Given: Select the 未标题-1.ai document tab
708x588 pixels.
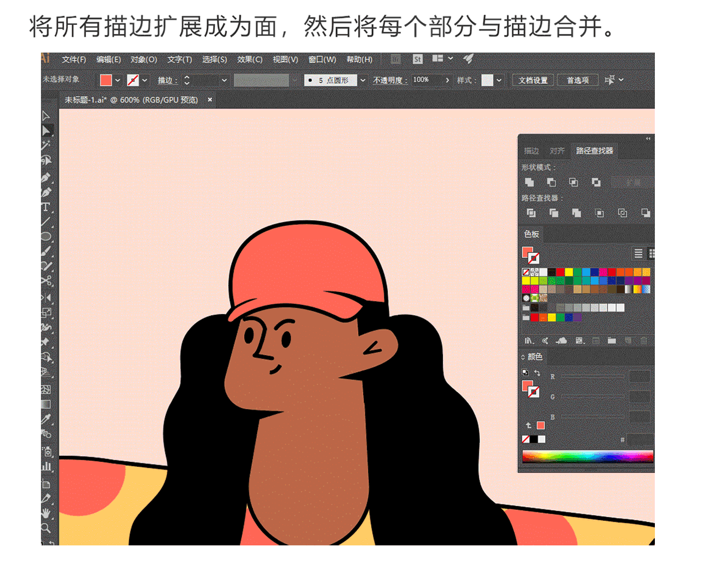Looking at the screenshot, I should click(x=131, y=100).
